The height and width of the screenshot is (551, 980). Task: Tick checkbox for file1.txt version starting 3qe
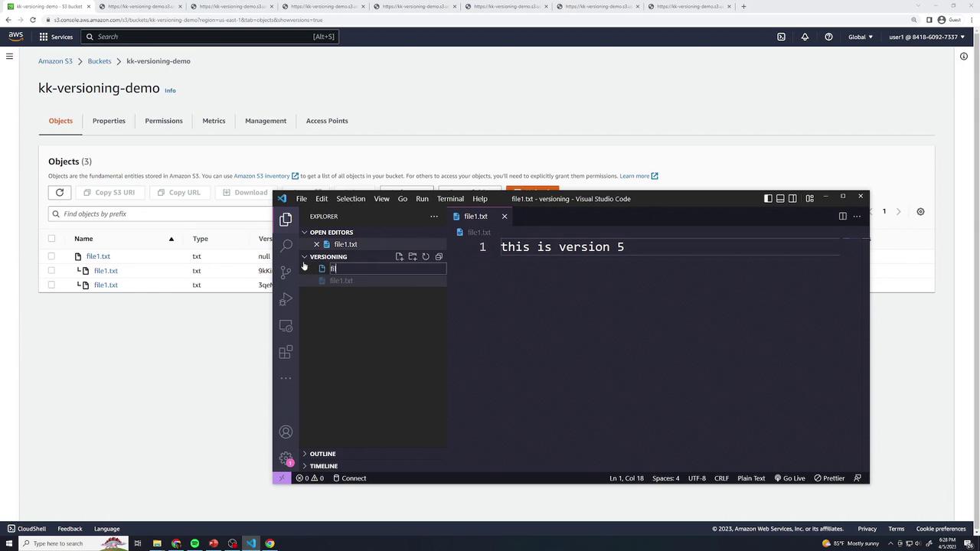coord(51,285)
